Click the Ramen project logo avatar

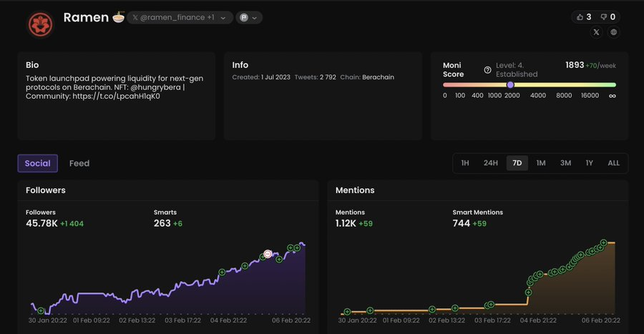40,24
